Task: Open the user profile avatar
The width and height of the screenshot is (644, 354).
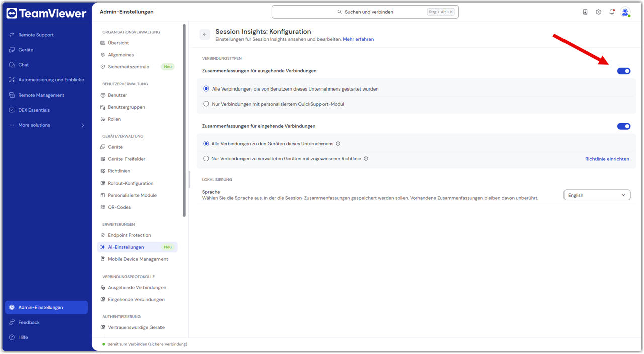Action: pyautogui.click(x=625, y=12)
